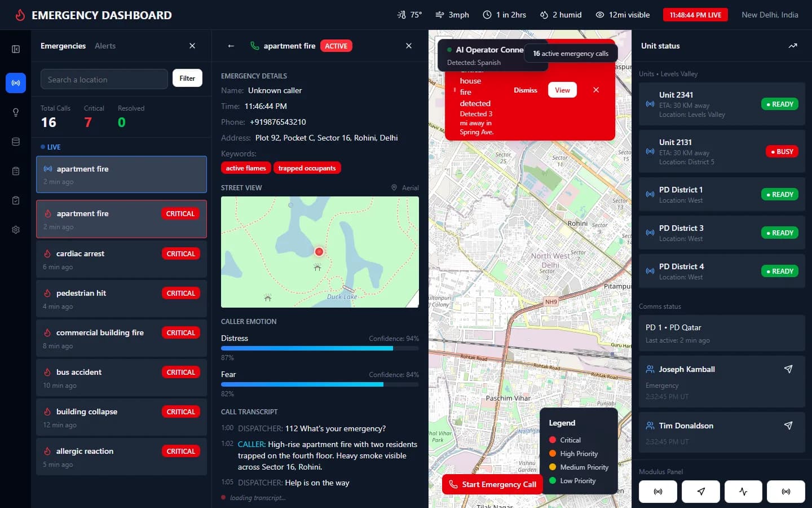Select commercial building fire emergency

click(121, 338)
